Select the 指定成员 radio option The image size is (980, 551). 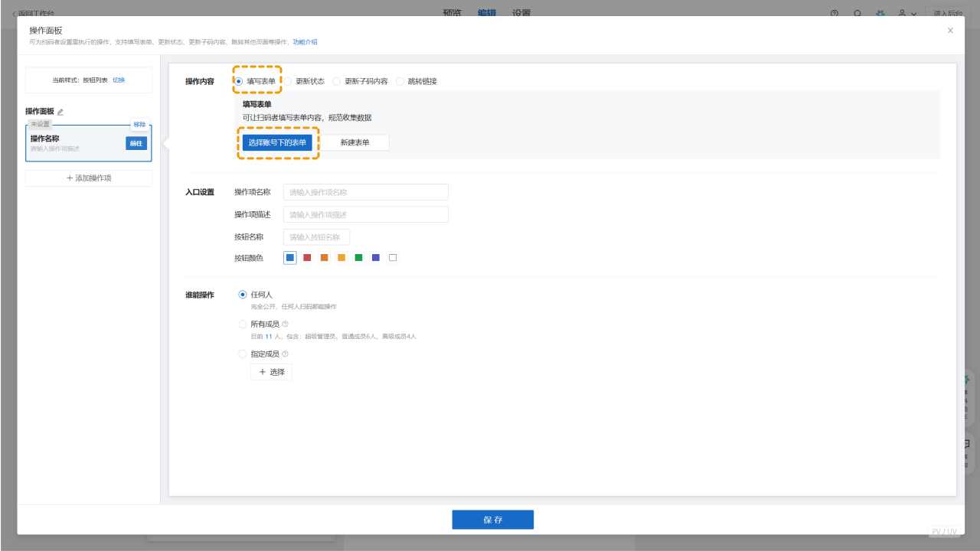[x=243, y=354]
